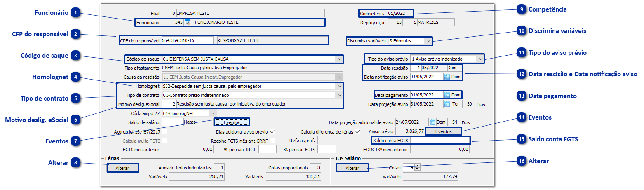
Task: Click the % pensão TRCT field
Action: [x=267, y=149]
